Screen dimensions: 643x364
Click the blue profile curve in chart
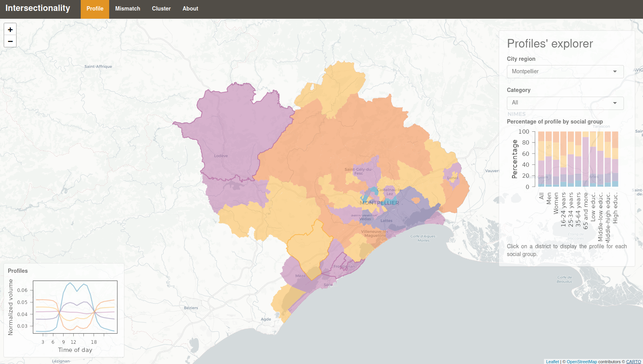point(70,283)
